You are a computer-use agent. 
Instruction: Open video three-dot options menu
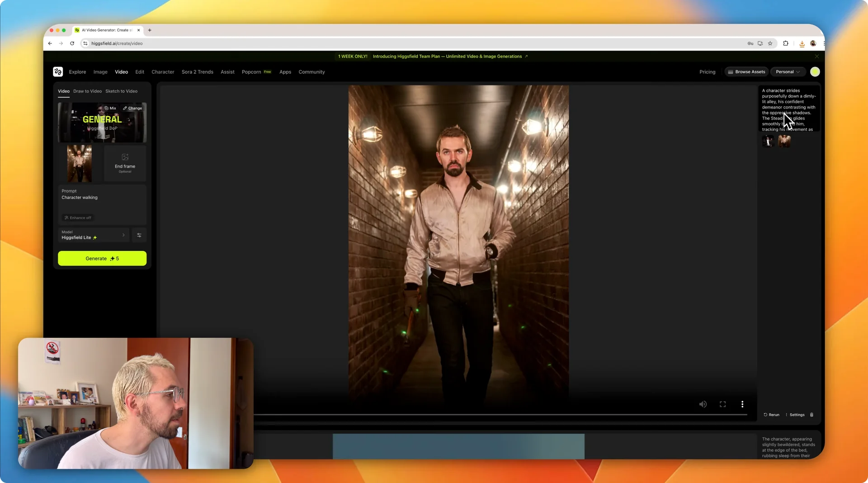click(742, 404)
